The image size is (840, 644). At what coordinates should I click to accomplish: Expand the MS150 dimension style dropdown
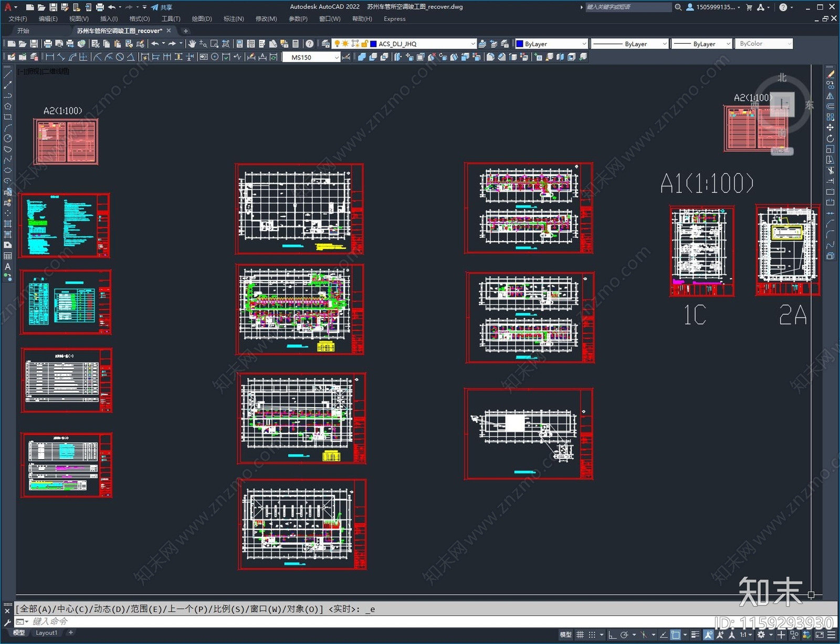pyautogui.click(x=312, y=57)
